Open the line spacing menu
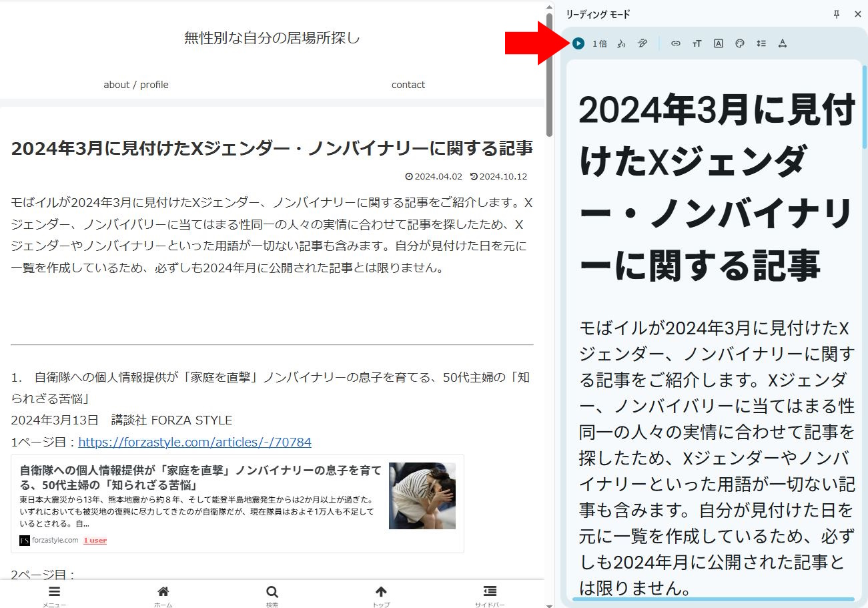868x608 pixels. [x=761, y=43]
